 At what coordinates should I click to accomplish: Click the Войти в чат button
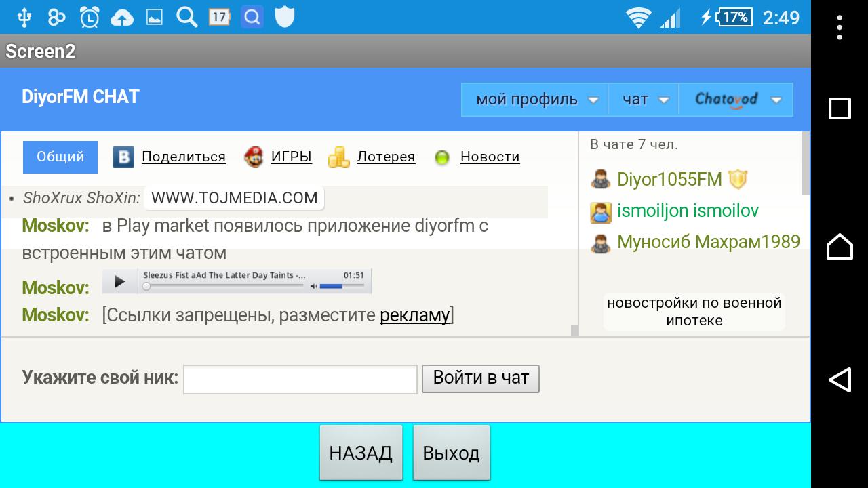(x=481, y=378)
